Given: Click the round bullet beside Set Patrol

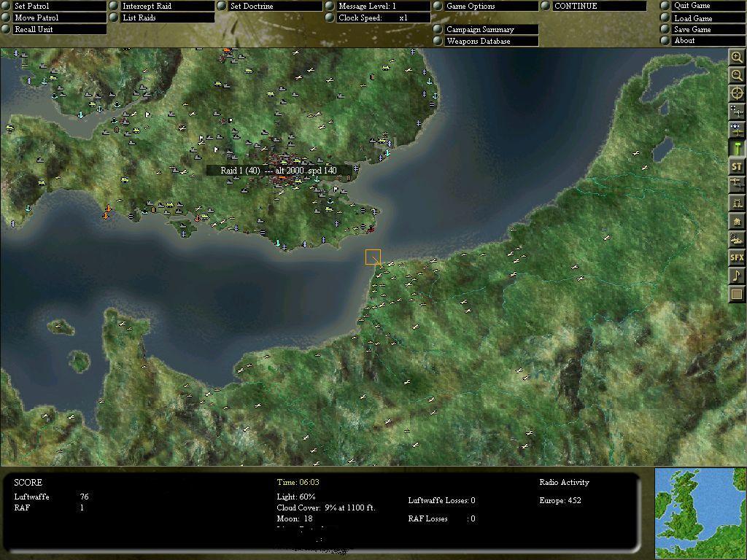Looking at the screenshot, I should pyautogui.click(x=6, y=6).
